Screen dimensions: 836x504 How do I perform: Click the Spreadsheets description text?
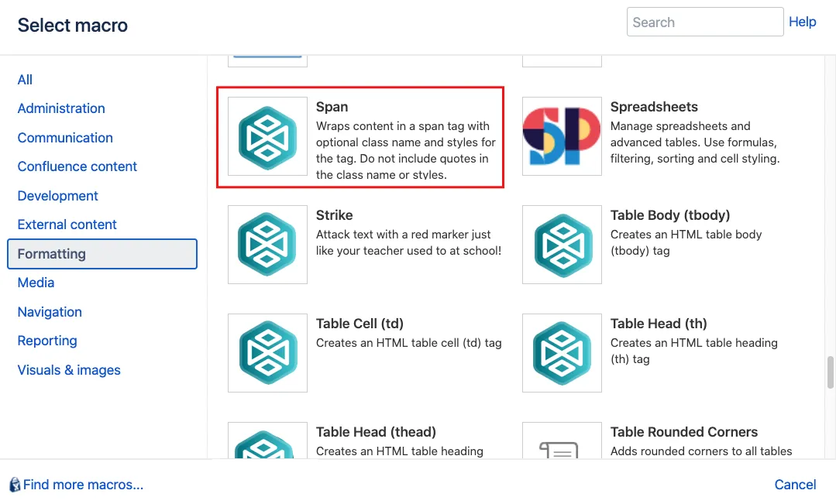click(x=695, y=142)
